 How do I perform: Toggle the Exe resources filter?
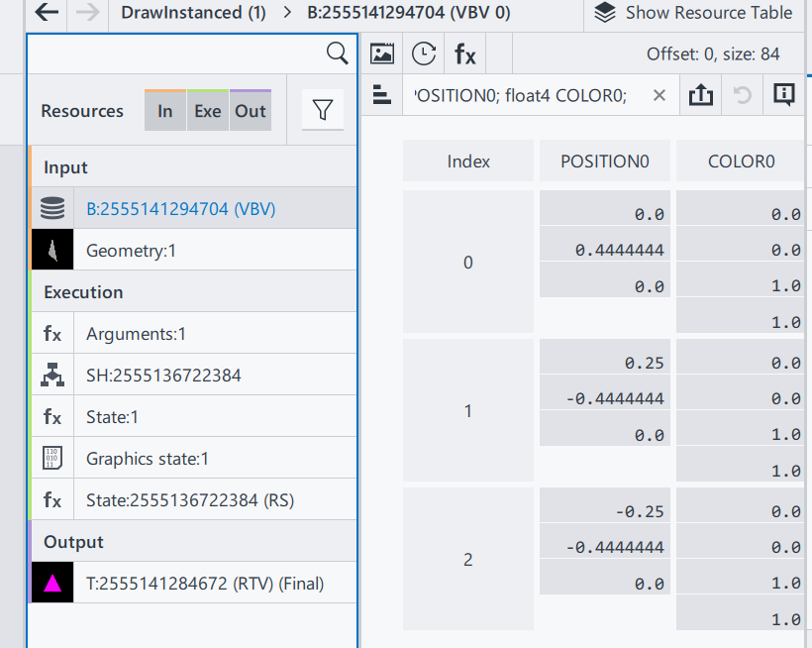click(x=207, y=111)
